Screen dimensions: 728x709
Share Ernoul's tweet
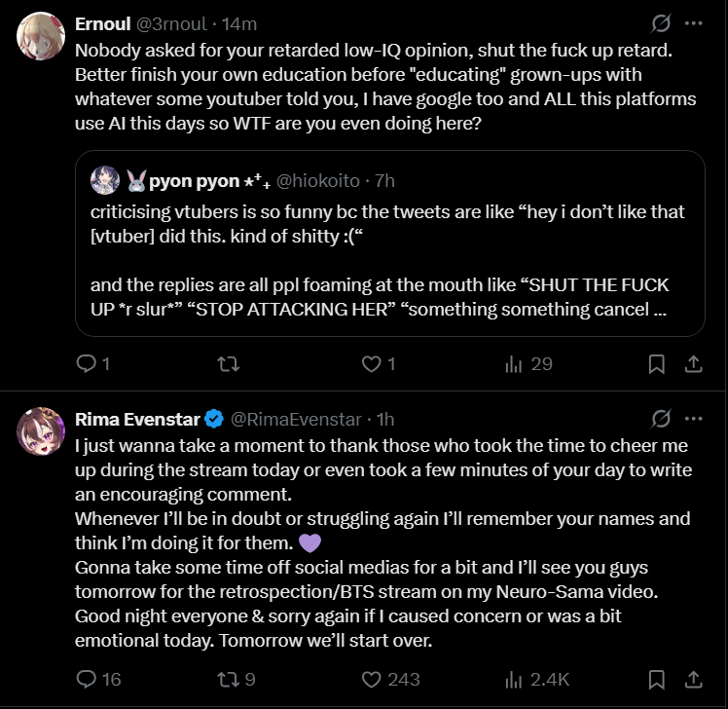coord(694,363)
